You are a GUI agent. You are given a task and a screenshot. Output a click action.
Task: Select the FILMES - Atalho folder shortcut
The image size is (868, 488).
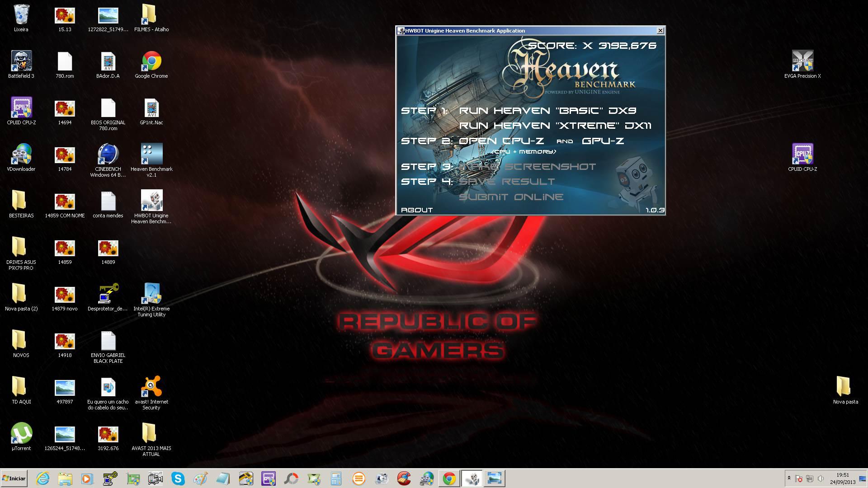point(151,18)
